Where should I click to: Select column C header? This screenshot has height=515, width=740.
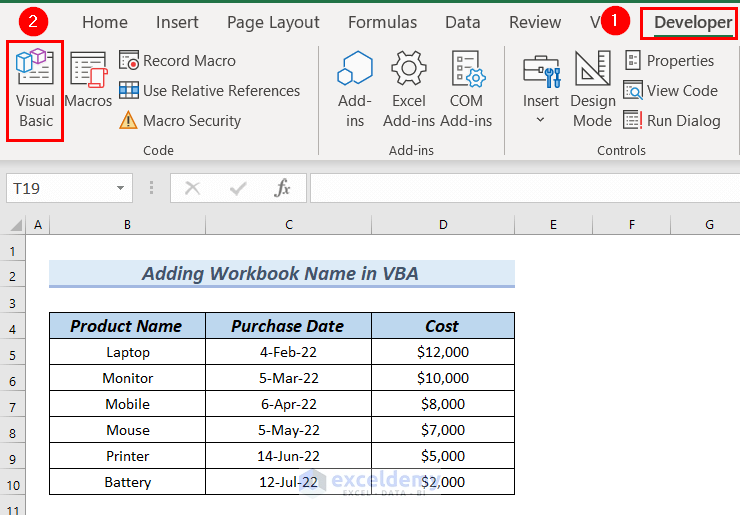click(289, 225)
